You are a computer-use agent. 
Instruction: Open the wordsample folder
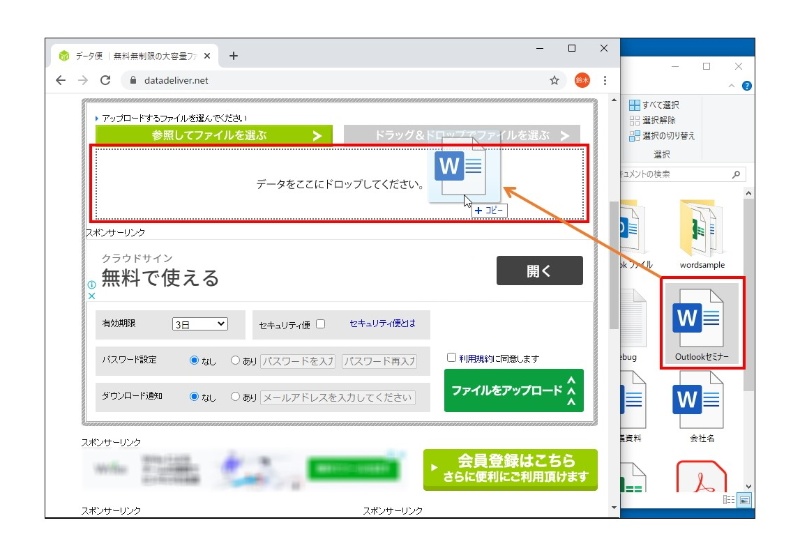click(701, 235)
